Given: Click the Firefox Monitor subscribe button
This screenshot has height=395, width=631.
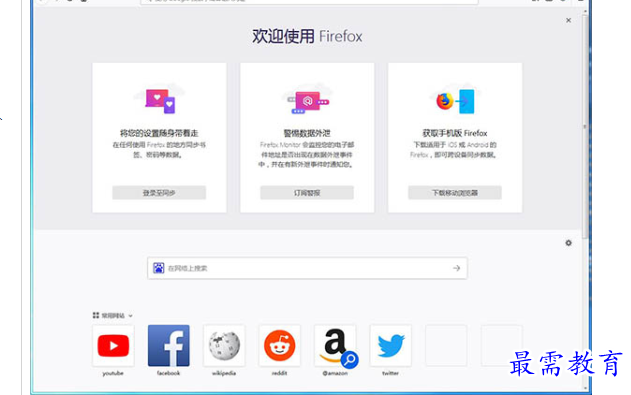Looking at the screenshot, I should pyautogui.click(x=307, y=193).
